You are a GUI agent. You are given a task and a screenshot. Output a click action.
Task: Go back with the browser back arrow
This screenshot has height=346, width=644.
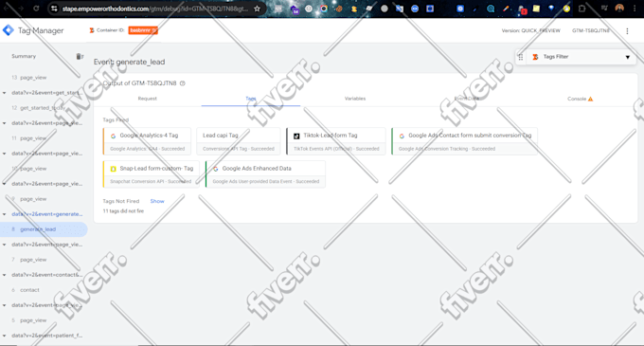tap(7, 9)
